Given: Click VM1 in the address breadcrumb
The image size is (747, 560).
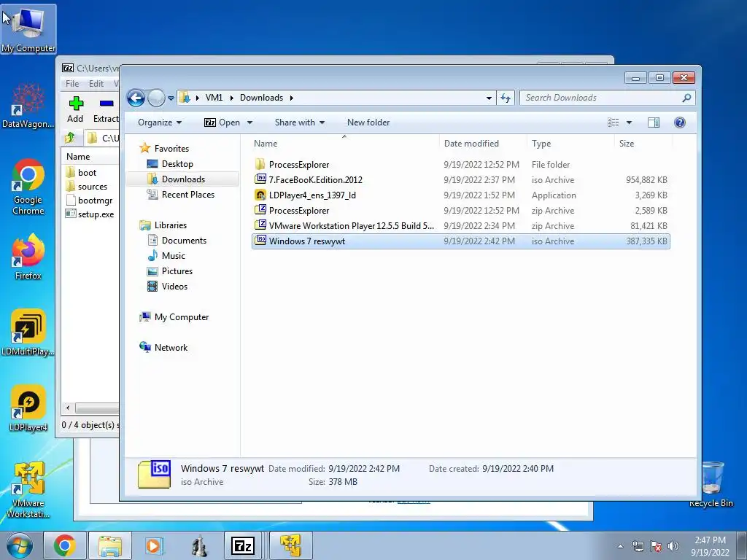Looking at the screenshot, I should click(x=214, y=98).
